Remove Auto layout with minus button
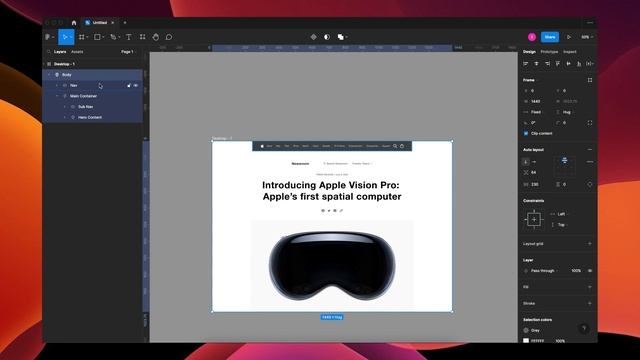Viewport: 640px width, 360px height. pyautogui.click(x=590, y=150)
